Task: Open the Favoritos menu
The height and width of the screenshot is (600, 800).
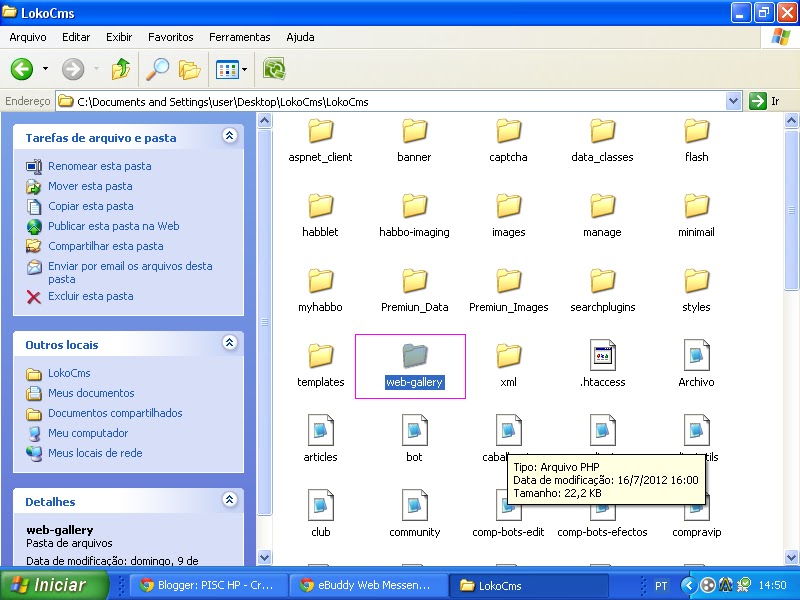Action: 170,37
